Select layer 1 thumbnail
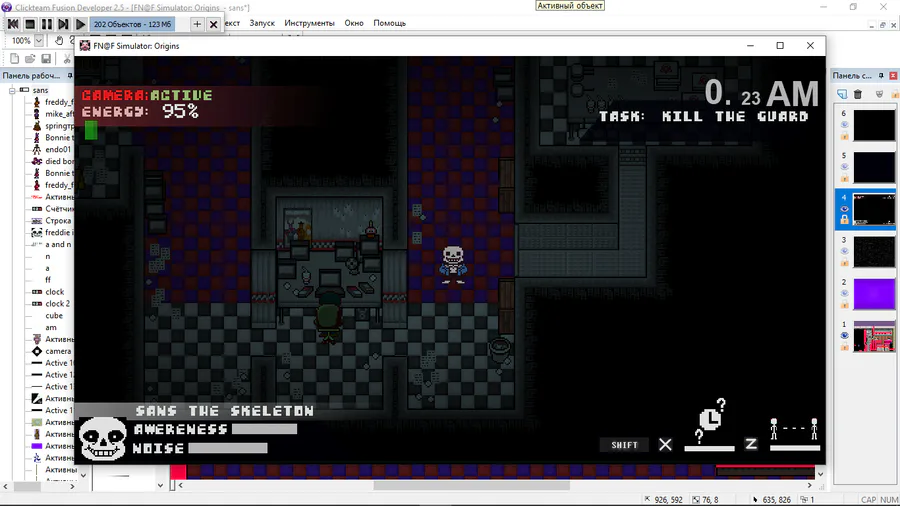 coord(874,336)
